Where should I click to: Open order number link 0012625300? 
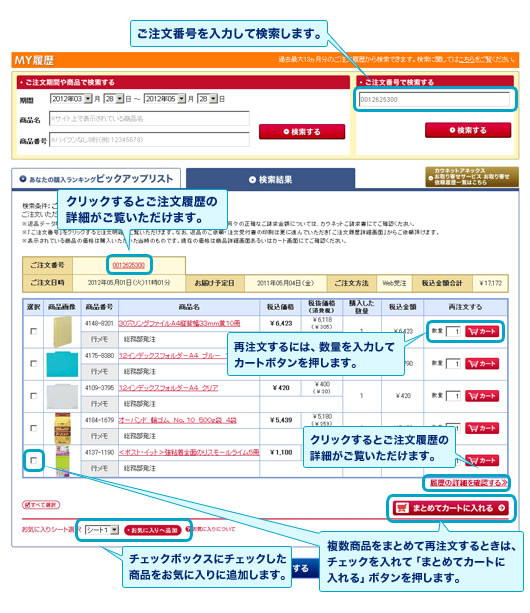coord(129,265)
